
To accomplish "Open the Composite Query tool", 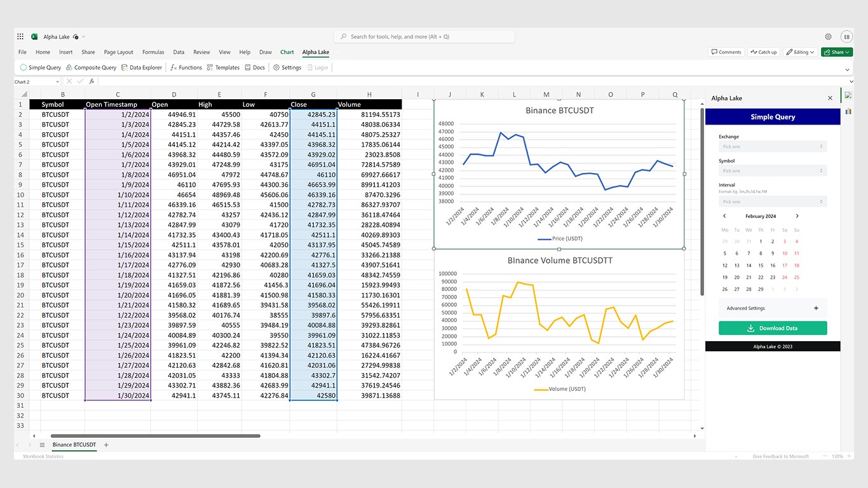I will tap(91, 67).
